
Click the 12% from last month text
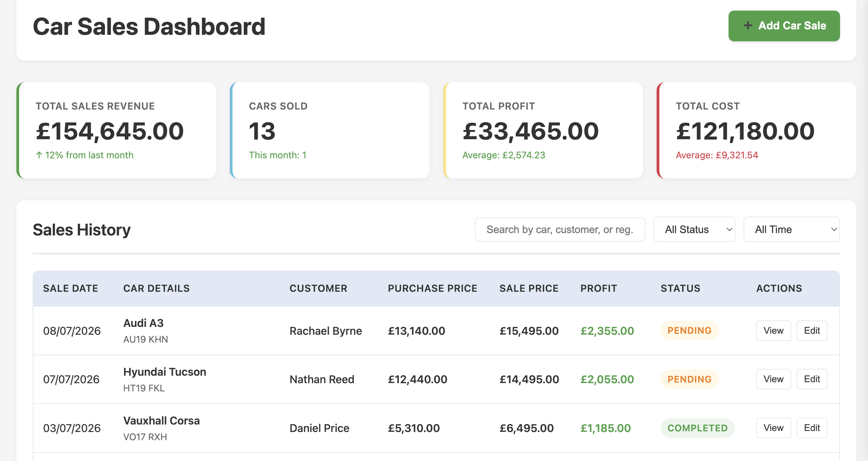click(x=85, y=155)
